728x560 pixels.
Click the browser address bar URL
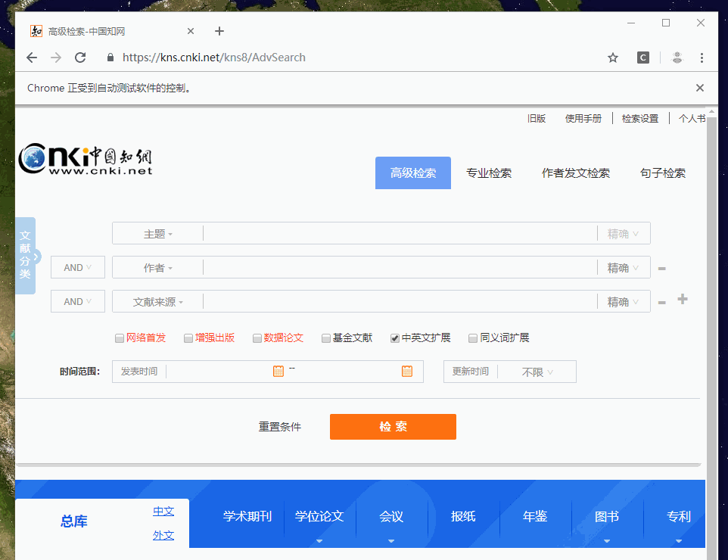[213, 58]
